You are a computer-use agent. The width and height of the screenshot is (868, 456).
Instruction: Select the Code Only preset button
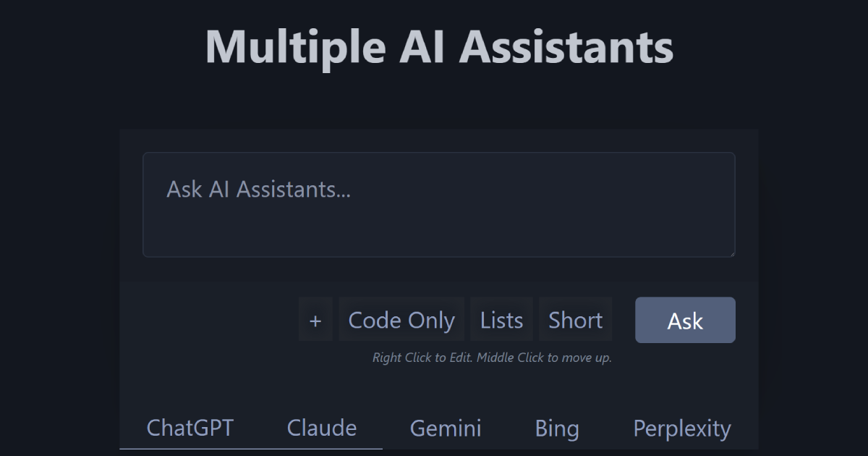point(401,320)
